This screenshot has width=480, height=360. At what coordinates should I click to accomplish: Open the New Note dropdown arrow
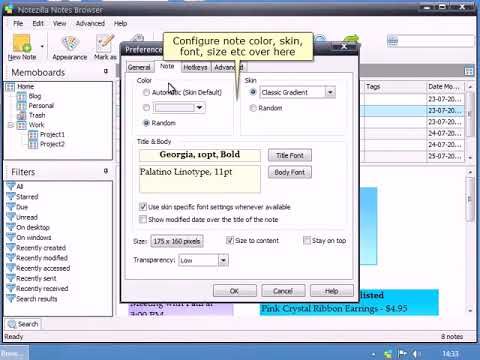click(x=42, y=46)
